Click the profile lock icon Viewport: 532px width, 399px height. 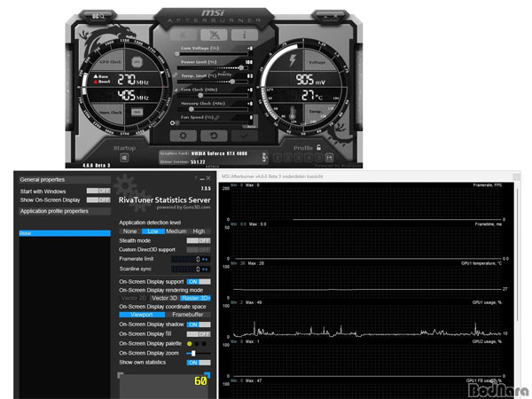click(x=318, y=148)
